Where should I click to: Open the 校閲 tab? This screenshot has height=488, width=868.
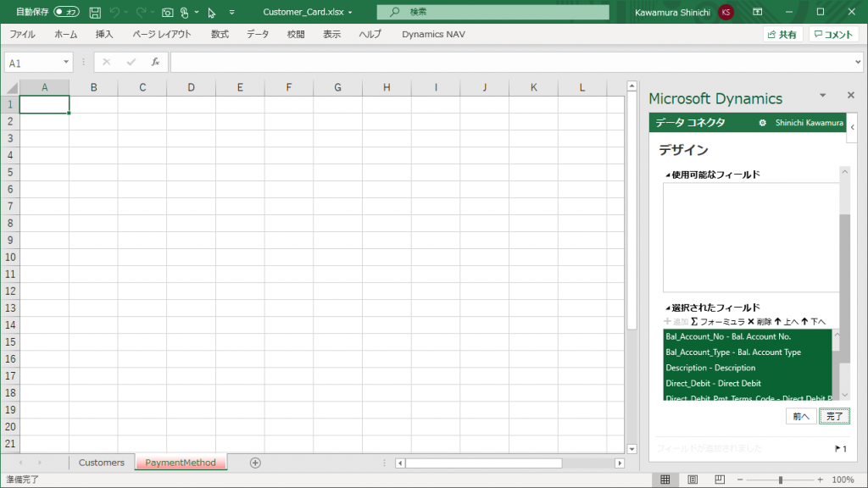[x=296, y=34]
